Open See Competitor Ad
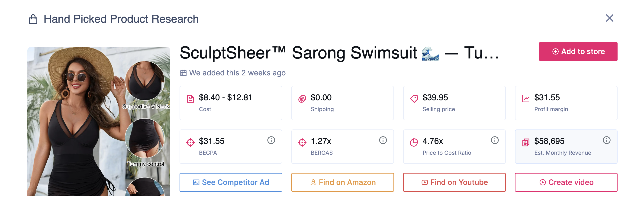 click(231, 182)
